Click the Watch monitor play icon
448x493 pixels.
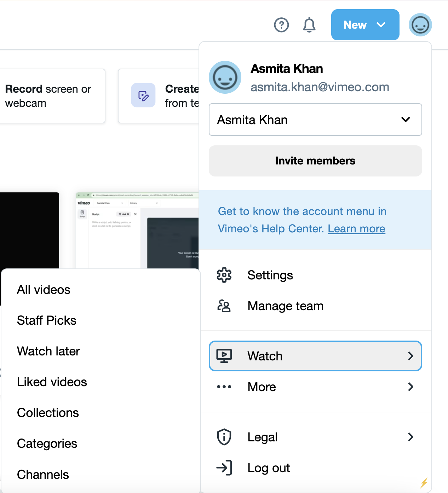224,356
